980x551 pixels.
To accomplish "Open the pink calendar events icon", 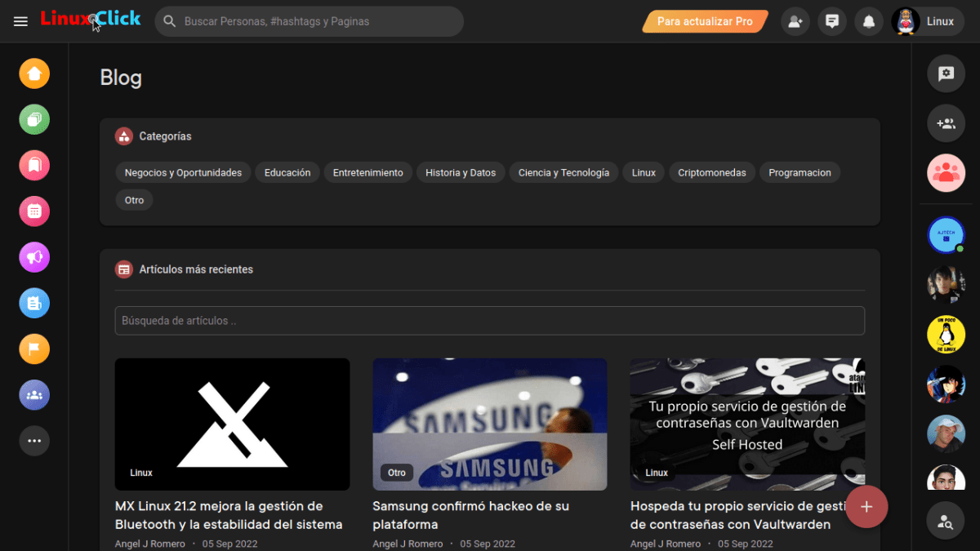I will click(34, 211).
